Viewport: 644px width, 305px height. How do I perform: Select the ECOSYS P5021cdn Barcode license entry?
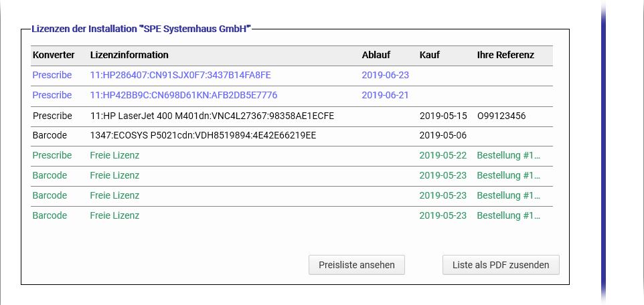coord(203,135)
